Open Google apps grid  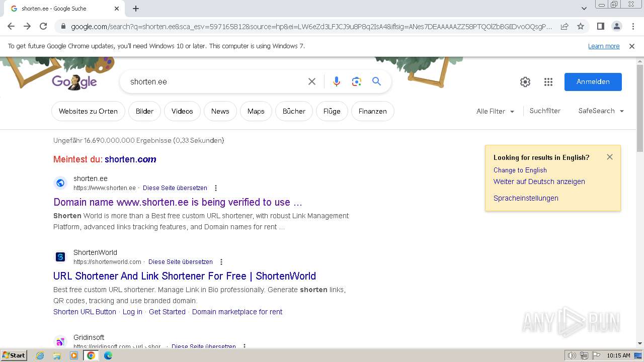548,82
